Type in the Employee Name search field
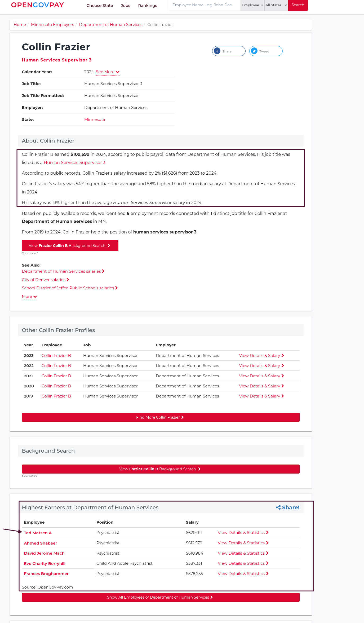 click(x=205, y=5)
